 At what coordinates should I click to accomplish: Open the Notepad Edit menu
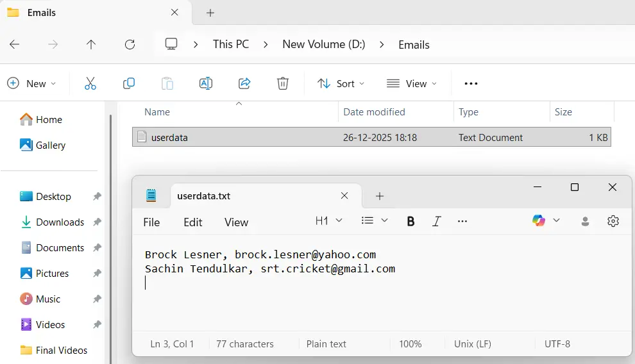coord(193,222)
